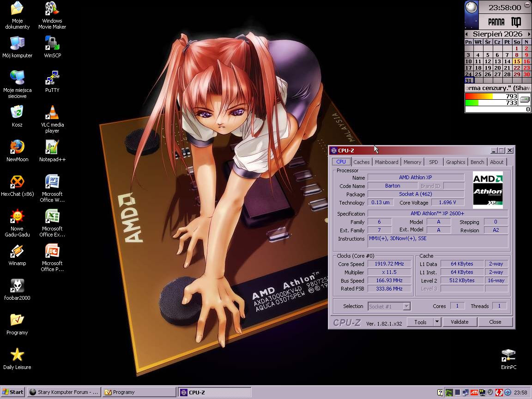Click the Validate button
Screen dimensions: 532x399
pyautogui.click(x=459, y=322)
